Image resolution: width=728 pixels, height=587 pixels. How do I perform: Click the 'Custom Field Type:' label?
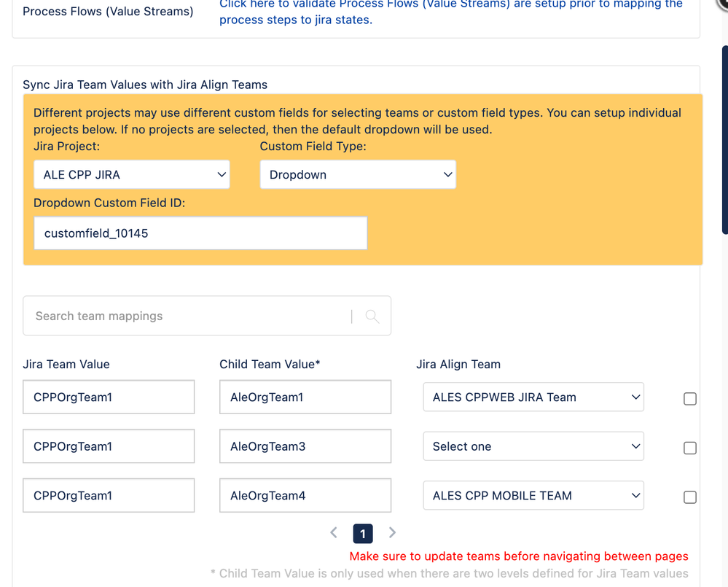[x=313, y=147]
